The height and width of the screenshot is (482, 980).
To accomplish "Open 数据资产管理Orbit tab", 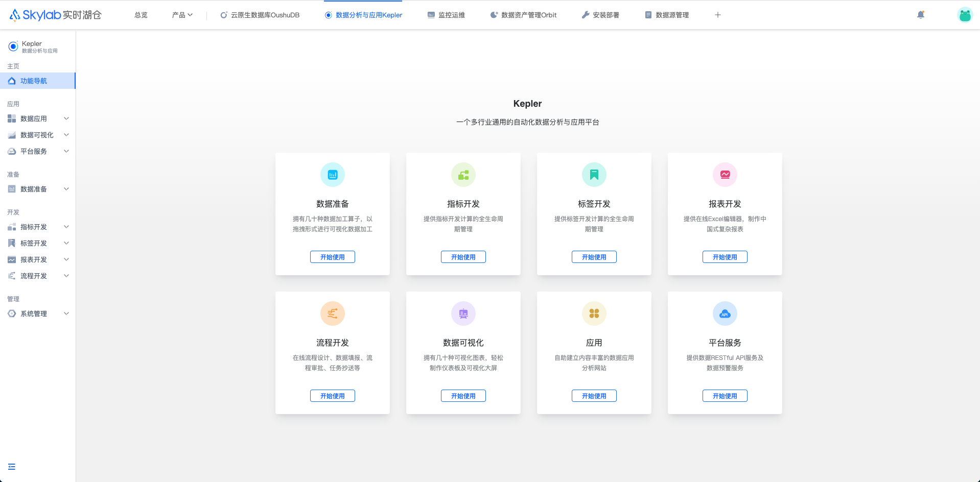I will 523,15.
